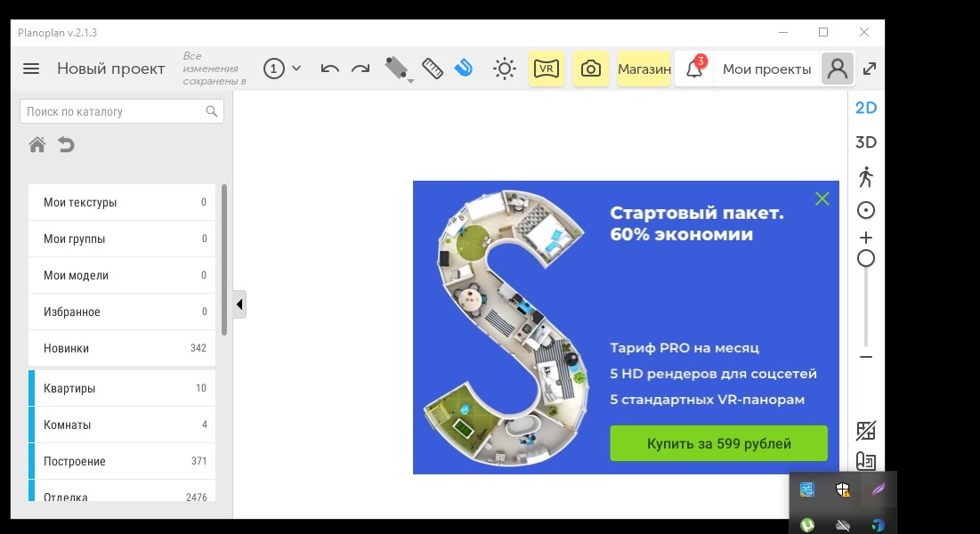980x534 pixels.
Task: Open the uTorrent tray icon
Action: 807,525
